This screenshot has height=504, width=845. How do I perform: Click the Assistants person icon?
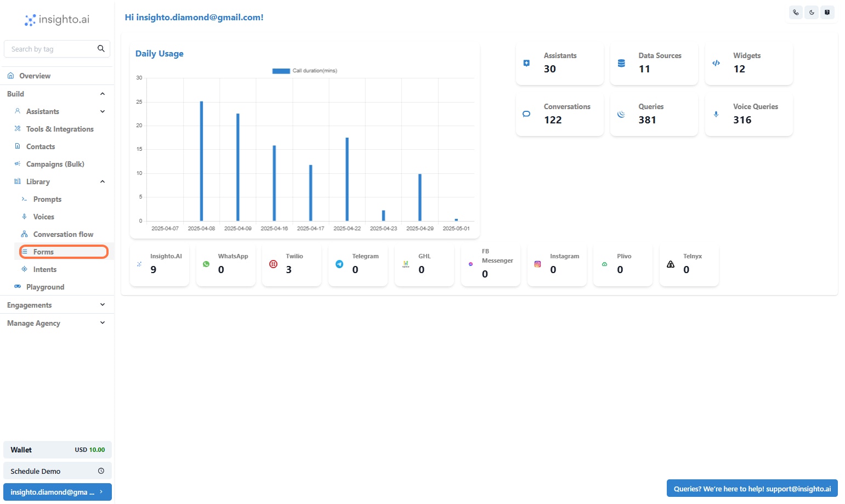pos(18,111)
